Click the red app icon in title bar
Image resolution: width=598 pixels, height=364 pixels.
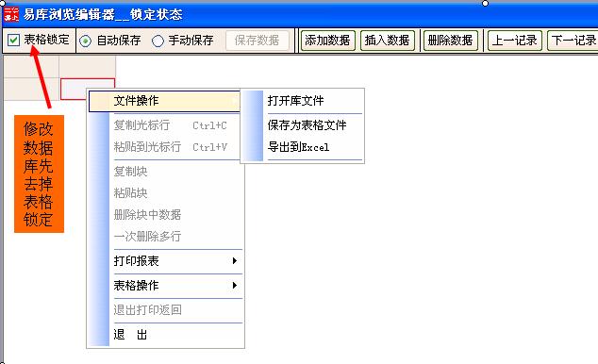[11, 14]
